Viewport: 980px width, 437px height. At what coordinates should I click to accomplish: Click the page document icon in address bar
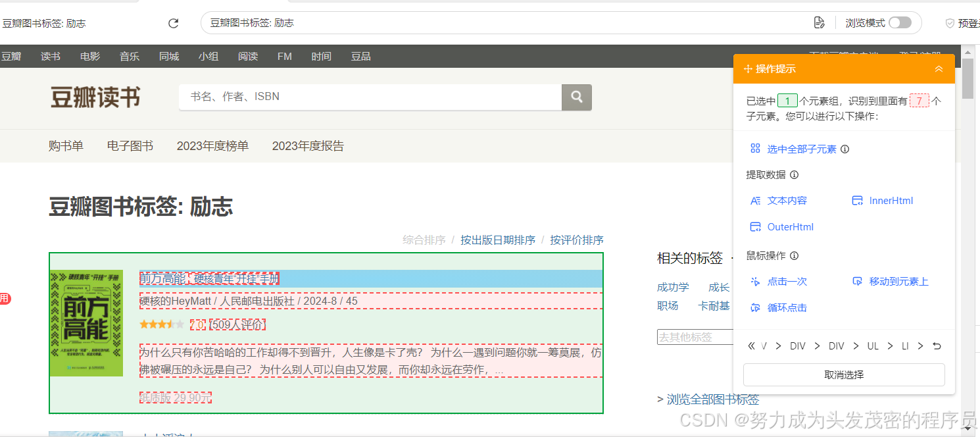pos(819,23)
